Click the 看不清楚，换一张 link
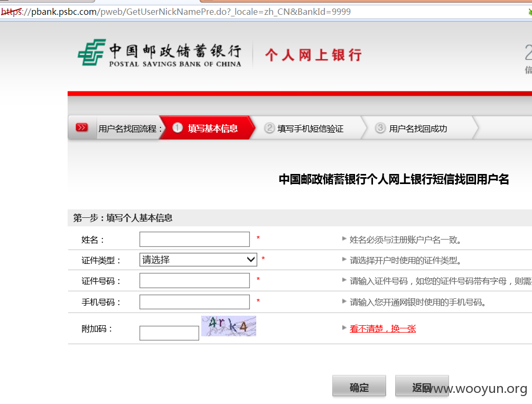 [x=382, y=328]
